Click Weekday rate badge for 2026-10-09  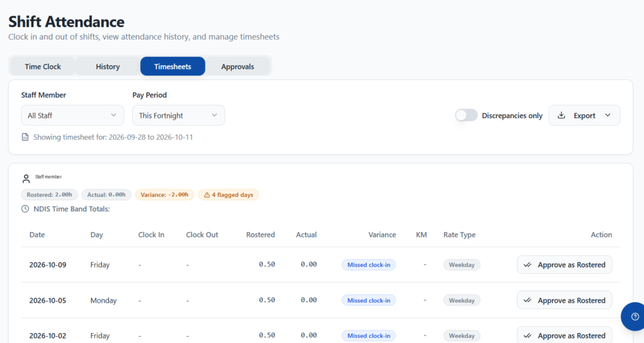(462, 264)
